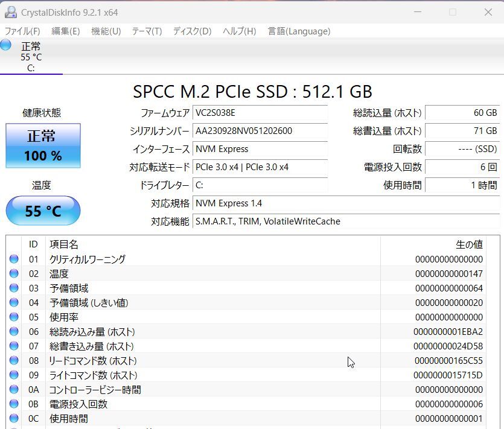
Task: Click status orb for 電源投入回数 attribute row
Action: click(14, 404)
